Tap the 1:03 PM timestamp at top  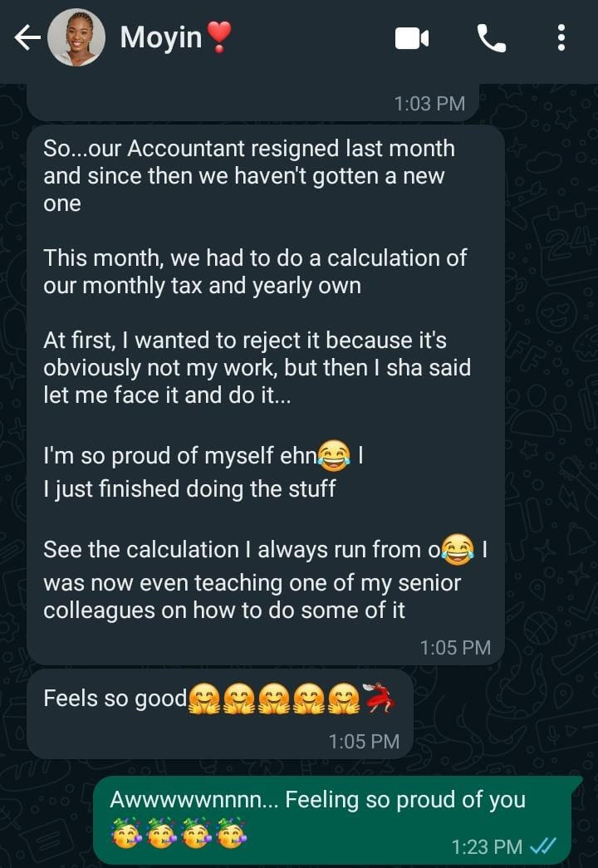(x=429, y=104)
